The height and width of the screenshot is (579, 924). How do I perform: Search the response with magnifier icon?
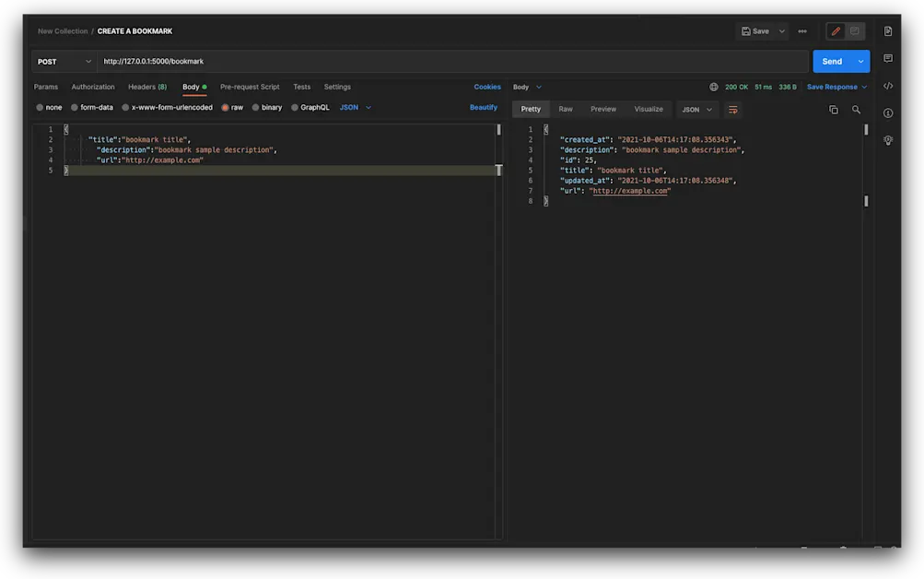pyautogui.click(x=856, y=110)
